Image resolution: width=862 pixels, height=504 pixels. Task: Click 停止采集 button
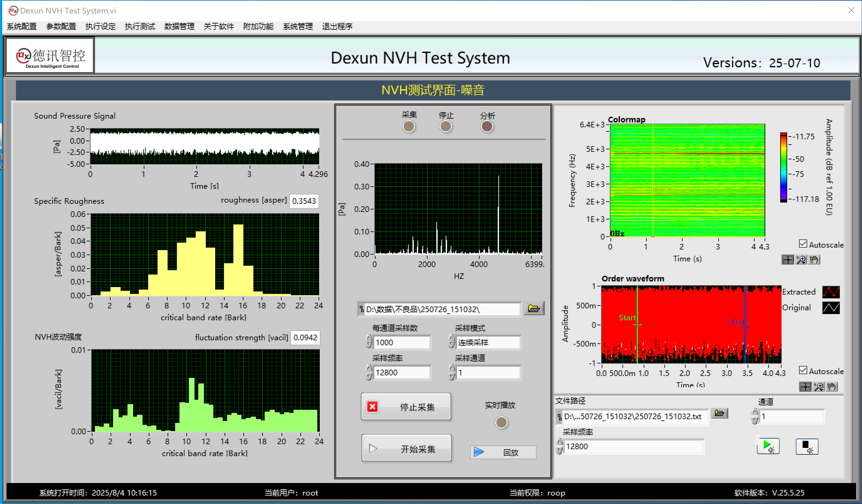(x=406, y=407)
